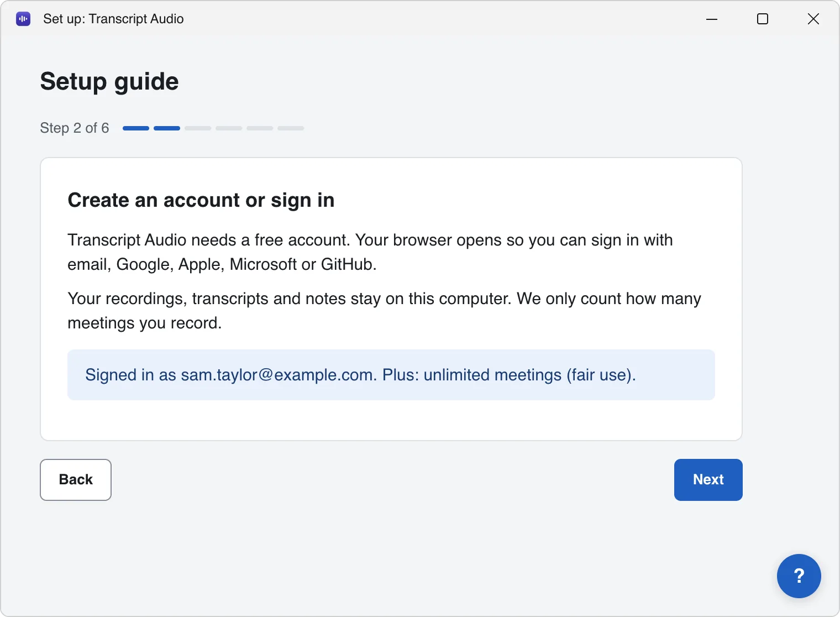This screenshot has width=840, height=617.
Task: Return to the previous step with Back
Action: (x=76, y=480)
